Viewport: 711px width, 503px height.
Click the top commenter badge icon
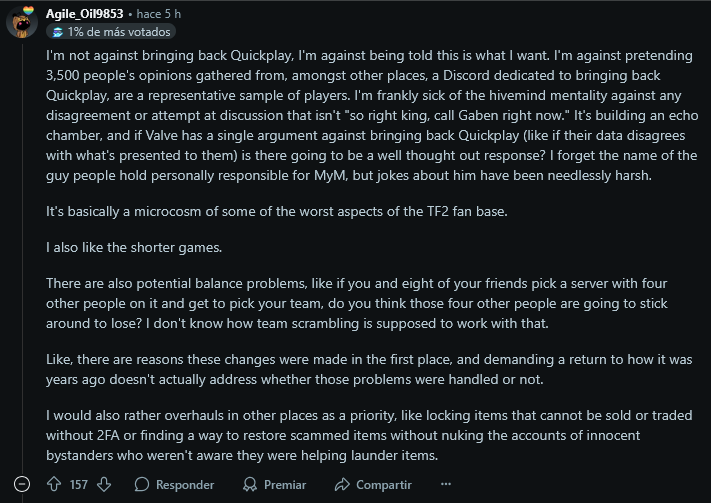pyautogui.click(x=58, y=32)
